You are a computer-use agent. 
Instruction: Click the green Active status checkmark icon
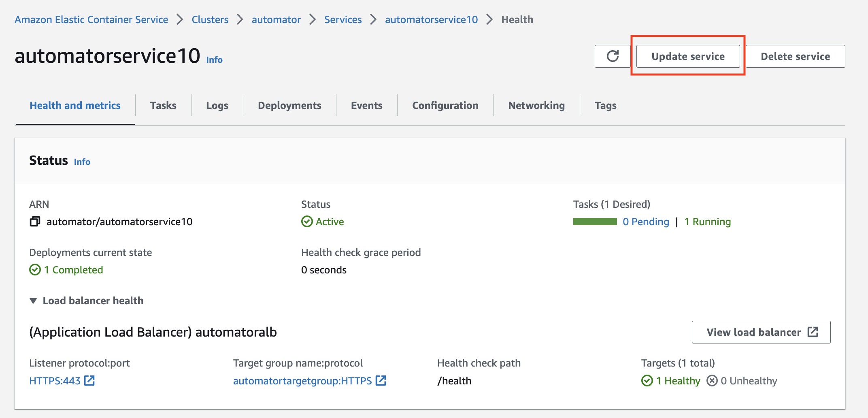point(307,222)
